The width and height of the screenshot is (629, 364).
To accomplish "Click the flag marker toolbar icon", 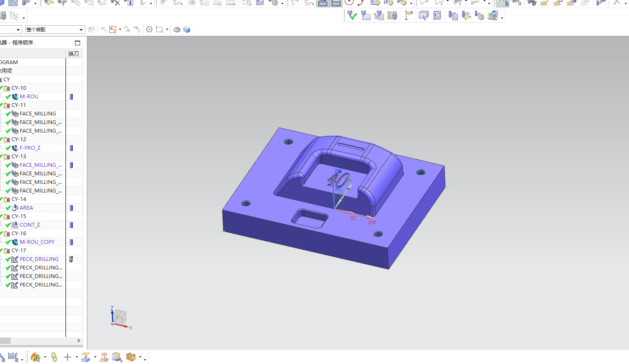I will point(408,16).
